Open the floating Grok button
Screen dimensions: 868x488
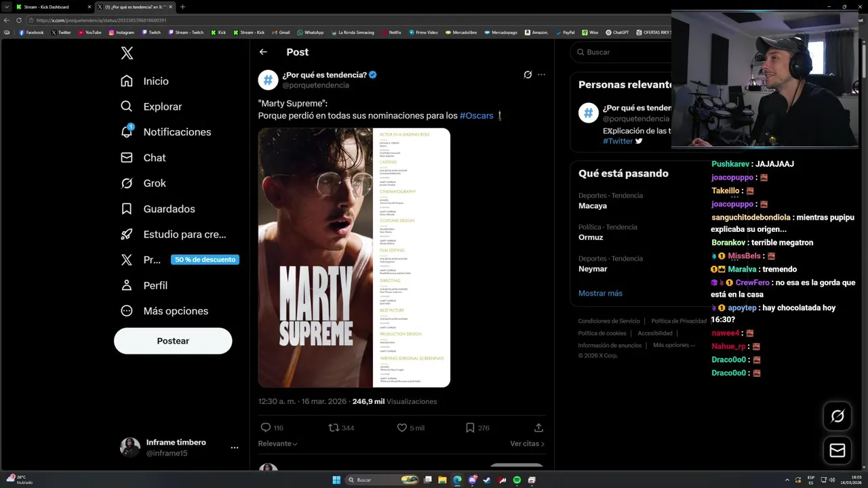pos(837,416)
